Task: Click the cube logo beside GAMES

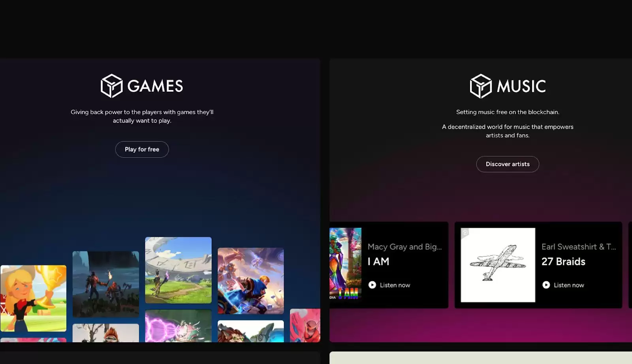Action: click(x=111, y=86)
